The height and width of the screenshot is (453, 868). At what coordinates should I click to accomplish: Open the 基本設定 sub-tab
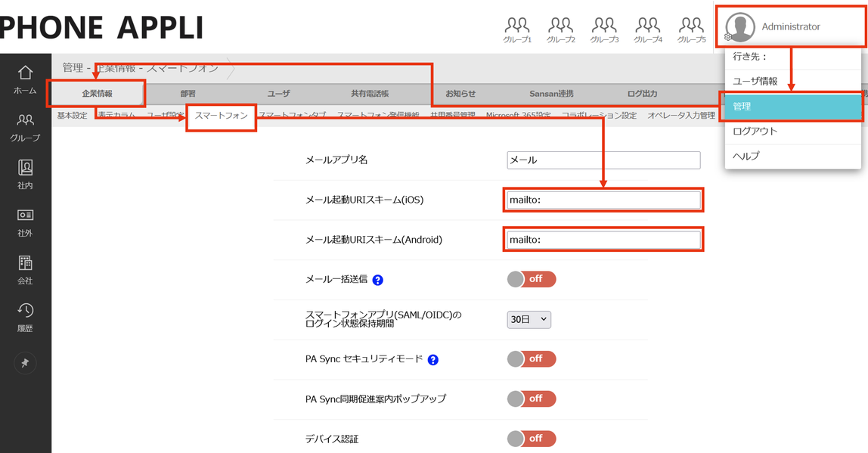point(72,115)
